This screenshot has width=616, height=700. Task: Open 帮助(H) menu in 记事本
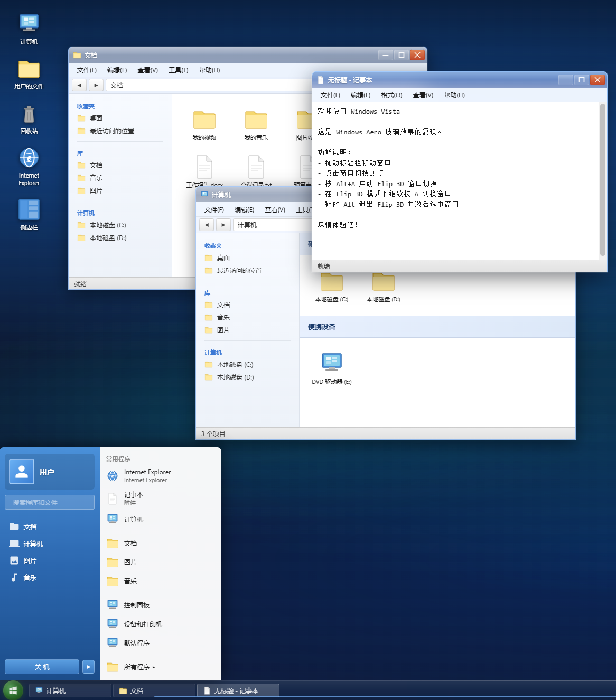tap(454, 95)
